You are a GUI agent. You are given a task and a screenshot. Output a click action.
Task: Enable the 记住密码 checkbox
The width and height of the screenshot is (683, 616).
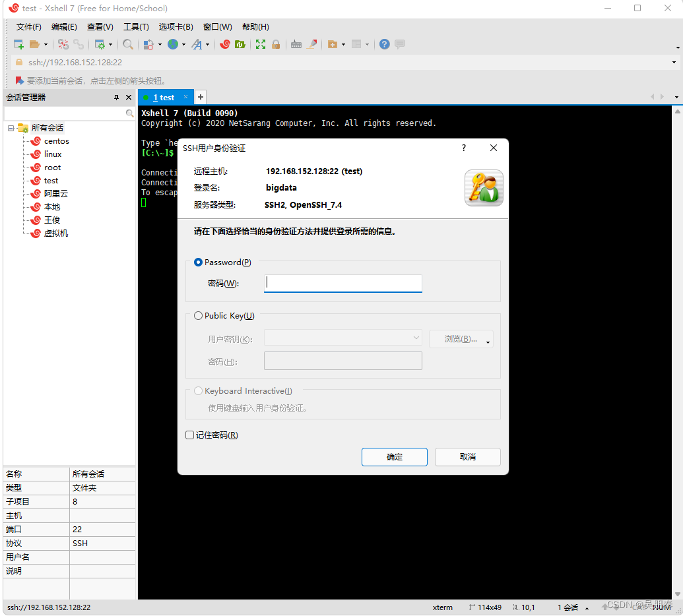pos(189,435)
